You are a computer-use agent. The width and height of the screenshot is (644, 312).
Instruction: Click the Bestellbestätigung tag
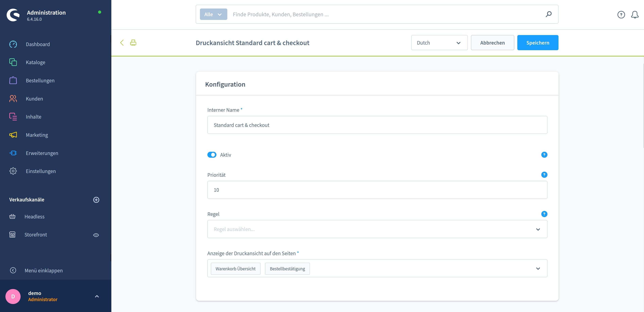pyautogui.click(x=287, y=269)
